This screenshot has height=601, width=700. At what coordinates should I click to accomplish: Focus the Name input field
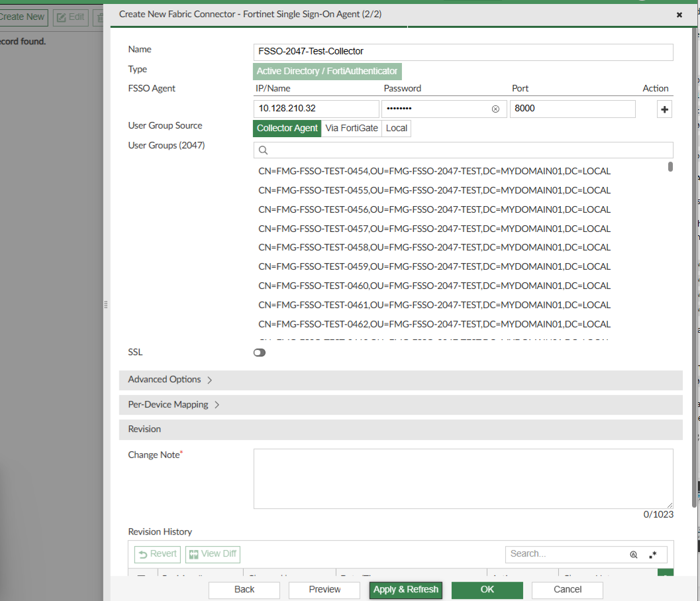[x=463, y=52]
